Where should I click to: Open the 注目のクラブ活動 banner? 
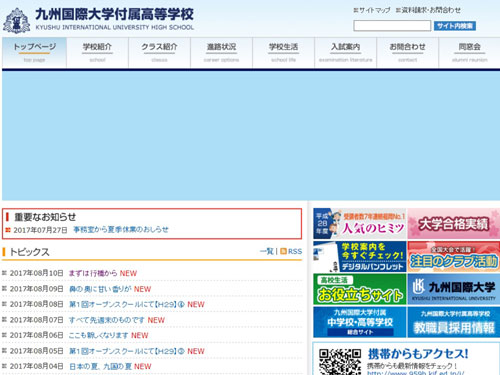453,257
